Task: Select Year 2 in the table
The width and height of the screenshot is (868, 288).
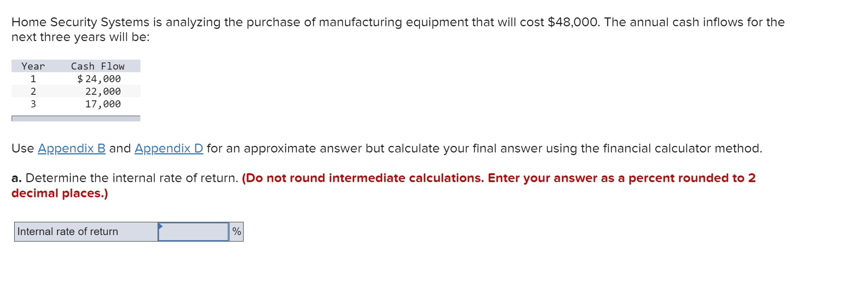Action: click(33, 91)
